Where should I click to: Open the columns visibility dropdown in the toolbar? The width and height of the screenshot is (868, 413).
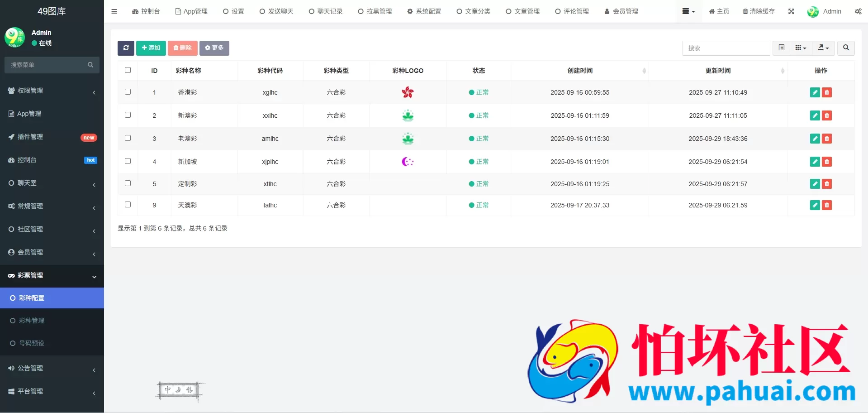(x=800, y=48)
